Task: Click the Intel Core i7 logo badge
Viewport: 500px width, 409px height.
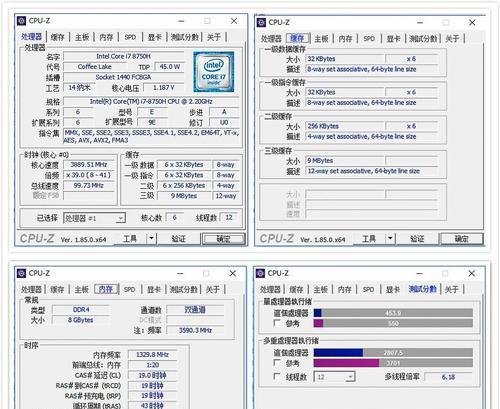Action: pos(214,72)
